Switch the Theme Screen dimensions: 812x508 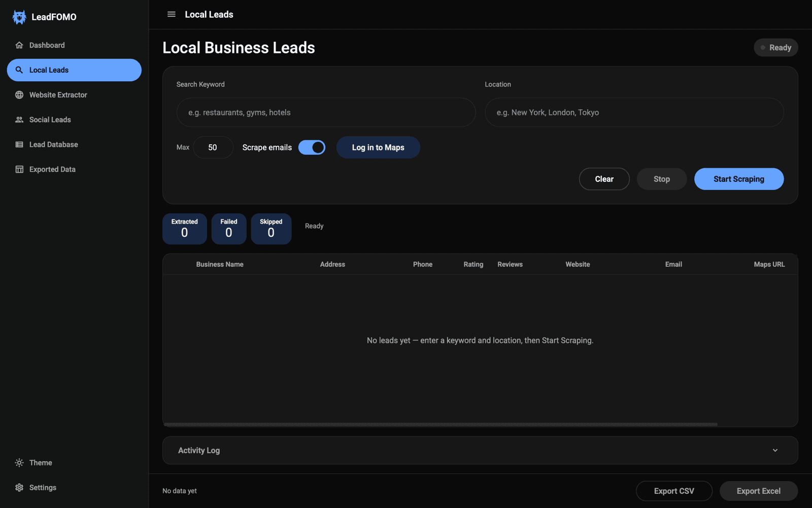74,463
